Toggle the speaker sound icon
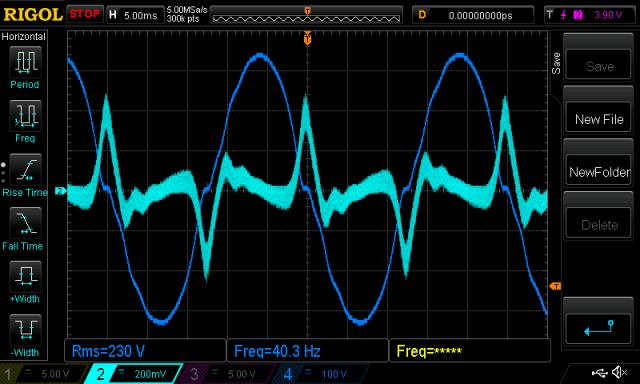Screen dimensions: 640x384 pyautogui.click(x=620, y=372)
